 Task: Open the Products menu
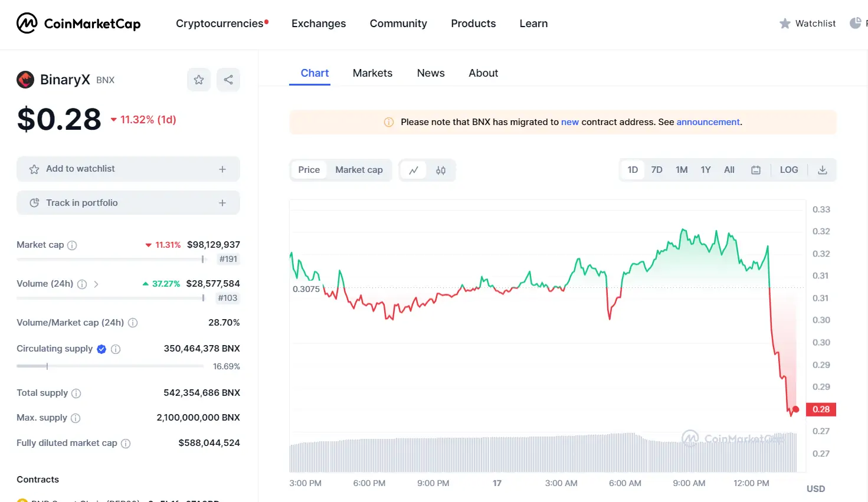(473, 24)
